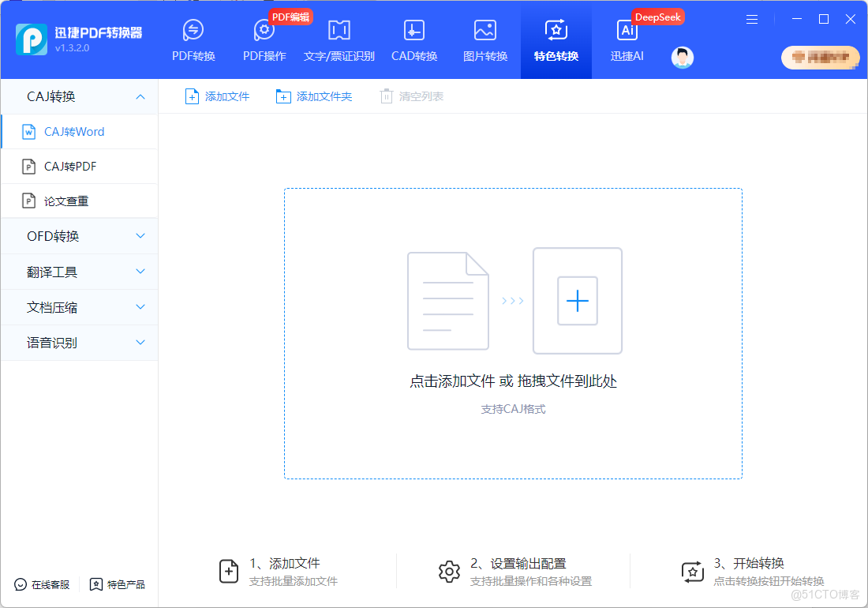Open 在线客服 customer service
The height and width of the screenshot is (608, 868).
[40, 584]
